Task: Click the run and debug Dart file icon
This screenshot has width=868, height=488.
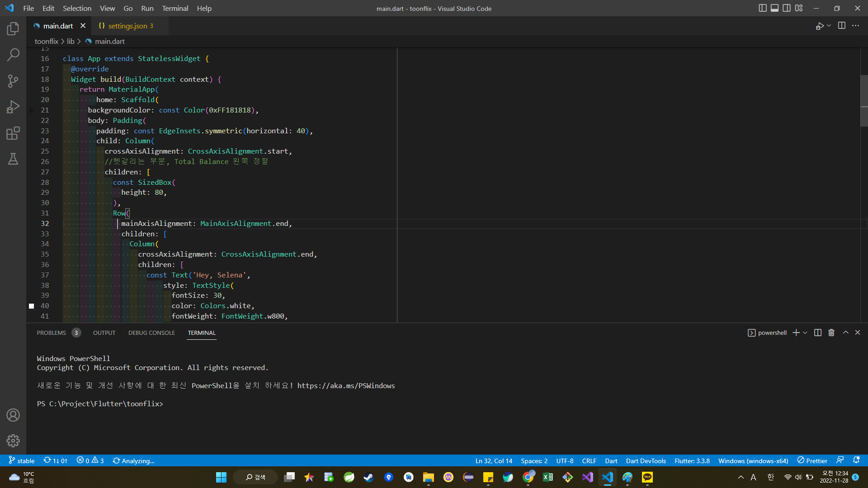Action: [820, 26]
